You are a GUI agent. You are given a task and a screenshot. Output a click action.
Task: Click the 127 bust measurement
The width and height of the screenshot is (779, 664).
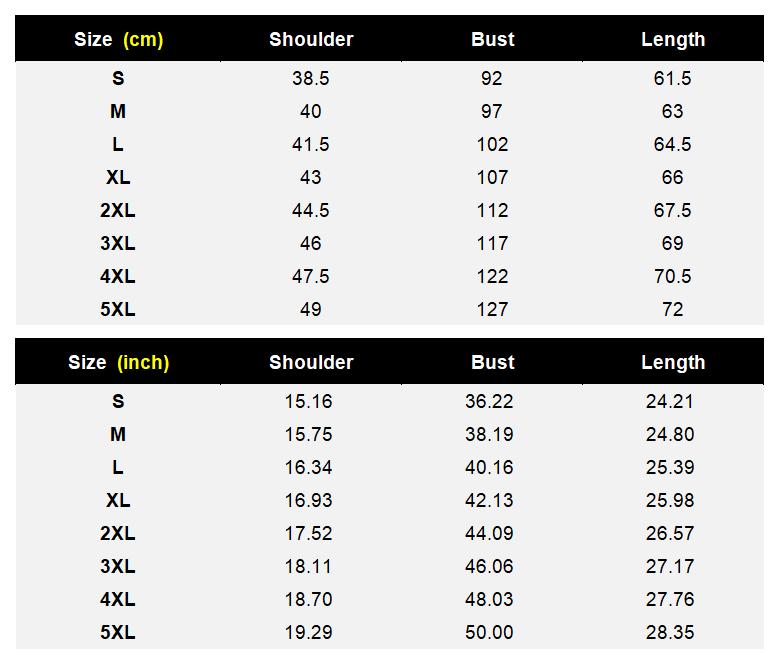point(492,310)
